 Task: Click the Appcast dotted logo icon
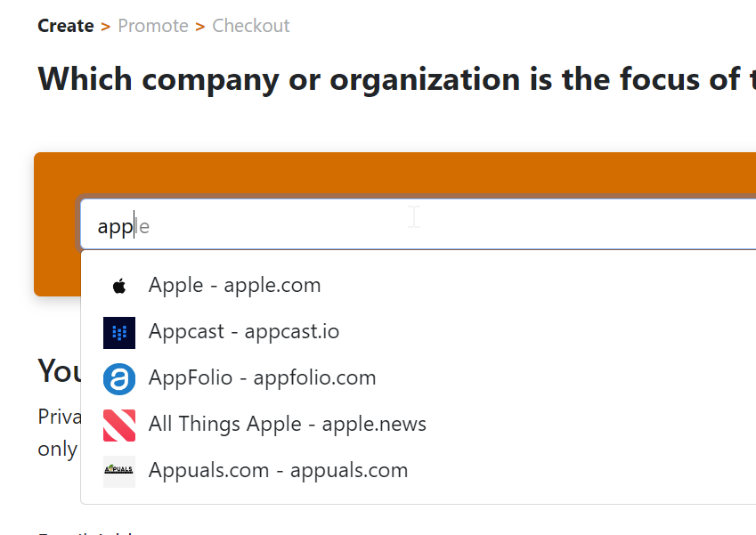(x=119, y=333)
